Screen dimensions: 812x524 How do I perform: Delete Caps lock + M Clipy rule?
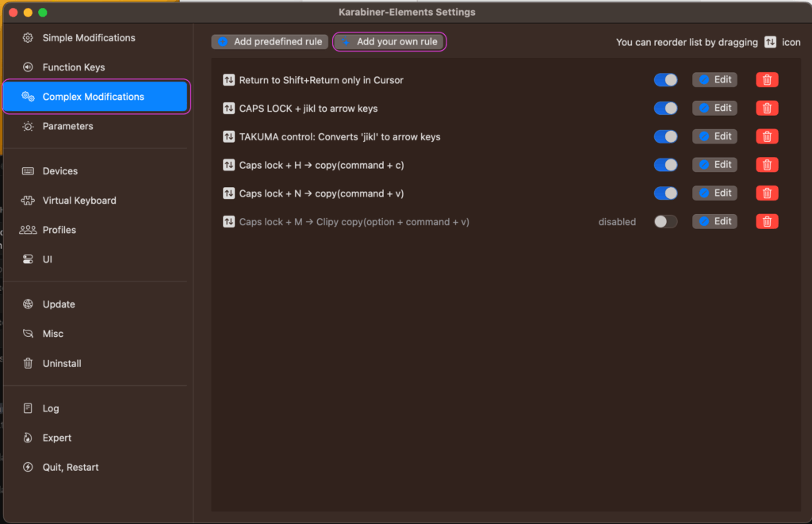tap(767, 222)
